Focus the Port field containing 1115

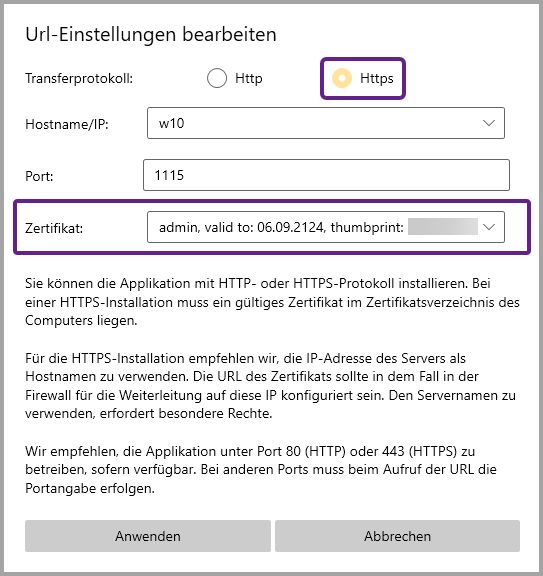pyautogui.click(x=326, y=175)
